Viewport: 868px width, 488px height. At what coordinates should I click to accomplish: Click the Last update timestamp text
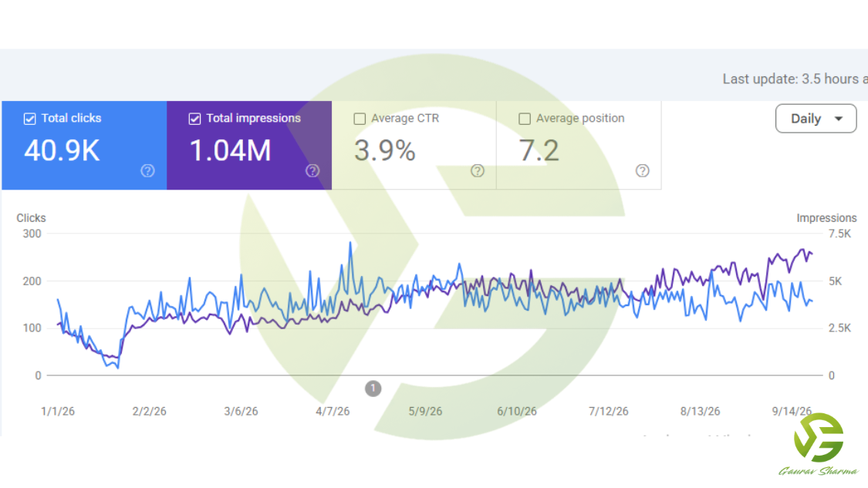(795, 79)
